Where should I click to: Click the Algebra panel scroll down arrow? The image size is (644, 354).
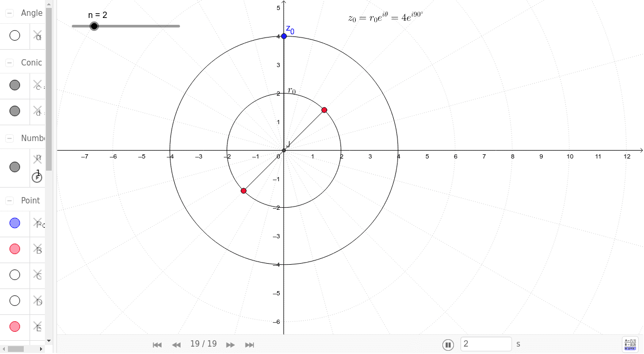pos(49,341)
